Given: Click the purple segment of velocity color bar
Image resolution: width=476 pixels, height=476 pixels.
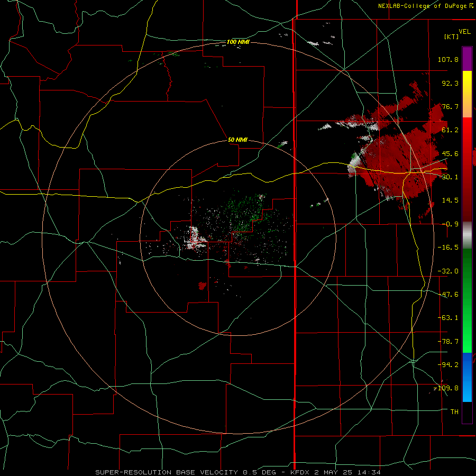Looking at the screenshot, I should pos(467,59).
